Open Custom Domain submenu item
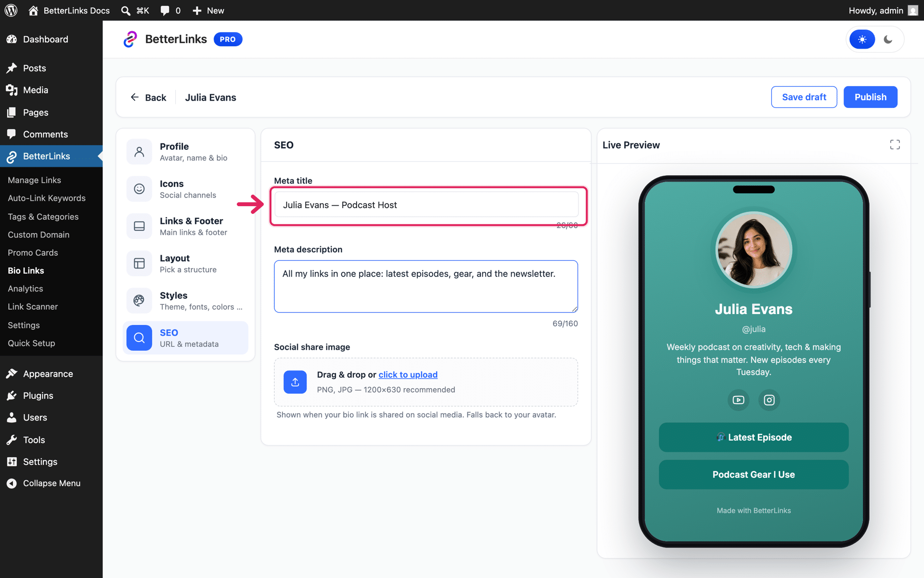The width and height of the screenshot is (924, 578). 38,235
